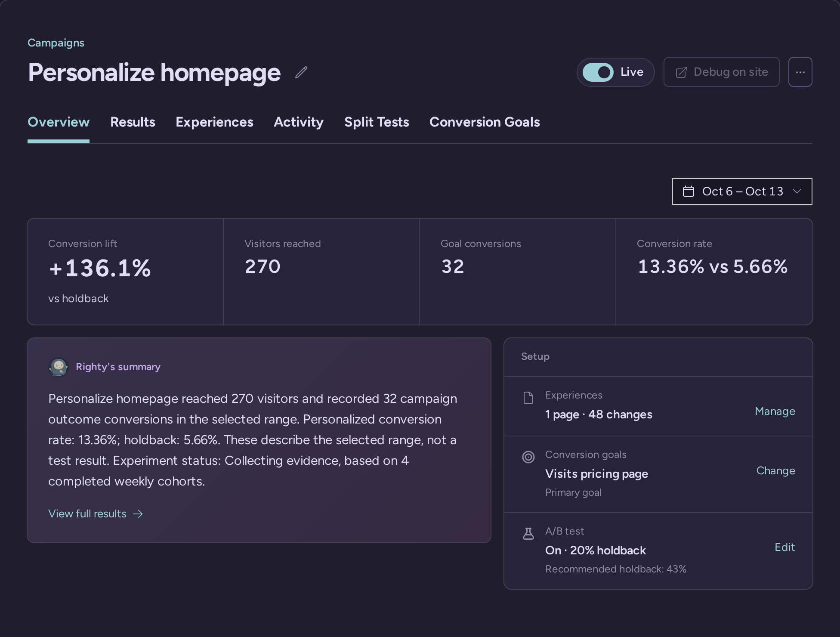Click Change for Conversion goals
The height and width of the screenshot is (637, 840).
tap(775, 471)
